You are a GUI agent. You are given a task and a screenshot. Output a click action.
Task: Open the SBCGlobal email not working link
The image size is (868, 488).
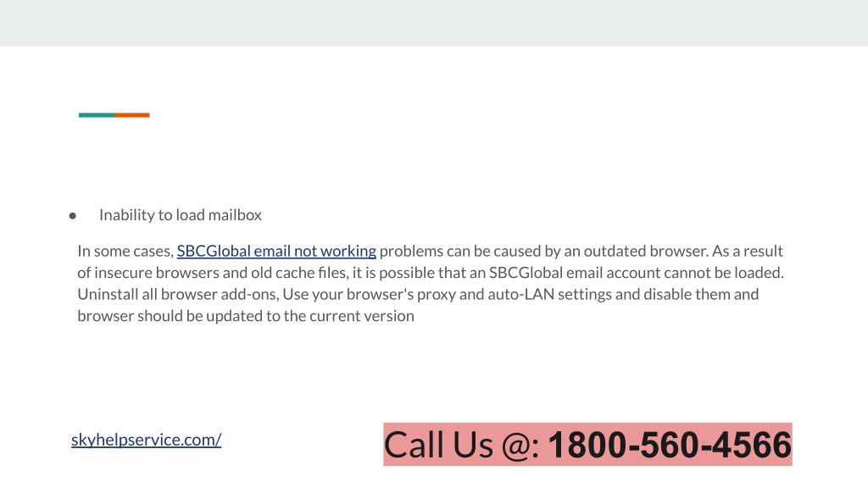276,251
